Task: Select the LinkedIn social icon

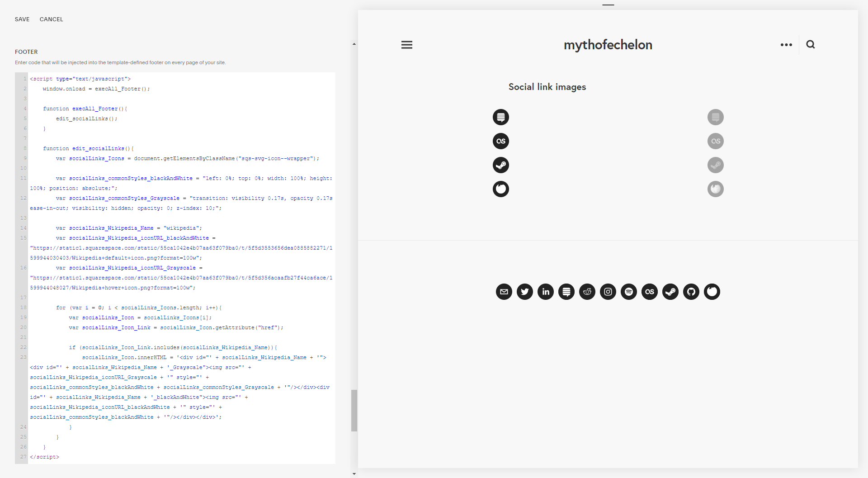Action: click(546, 292)
